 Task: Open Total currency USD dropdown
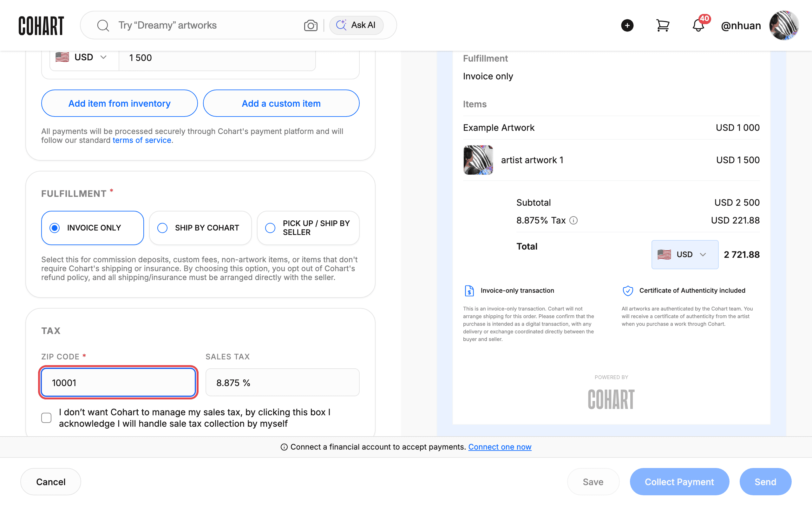pyautogui.click(x=685, y=254)
